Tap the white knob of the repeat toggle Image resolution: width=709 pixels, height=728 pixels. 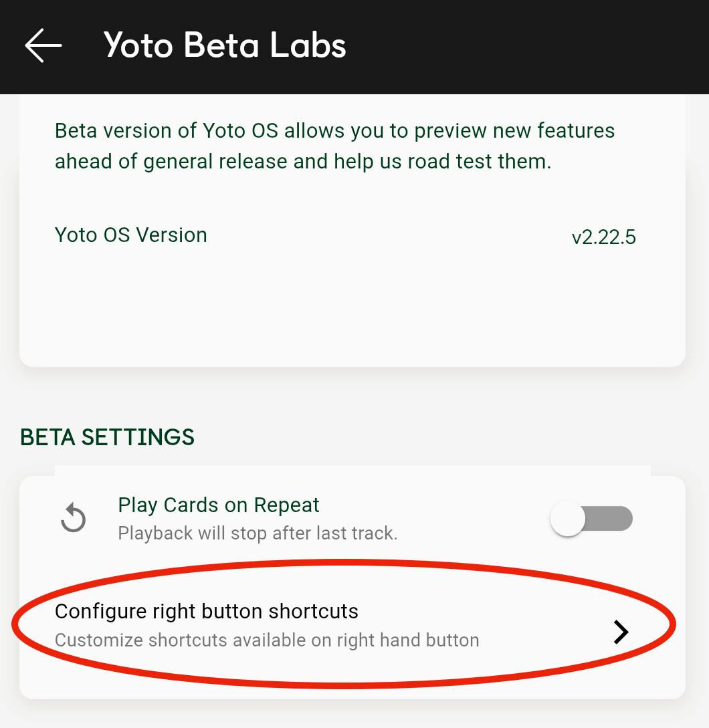[x=567, y=519]
